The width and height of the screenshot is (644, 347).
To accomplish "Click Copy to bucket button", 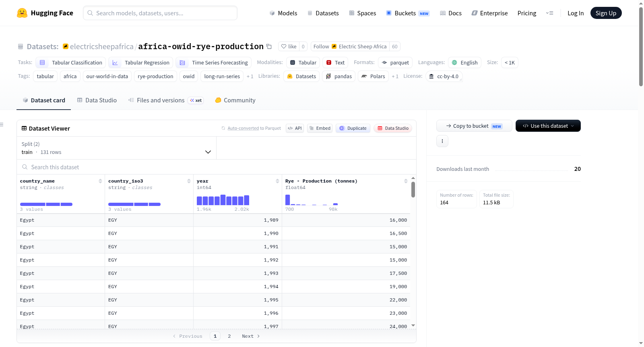I will point(474,126).
